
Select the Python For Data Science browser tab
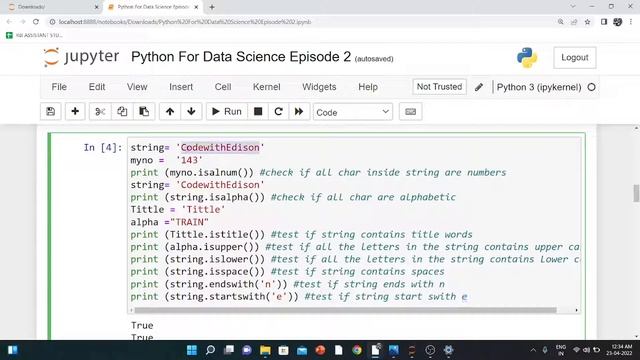pyautogui.click(x=153, y=7)
